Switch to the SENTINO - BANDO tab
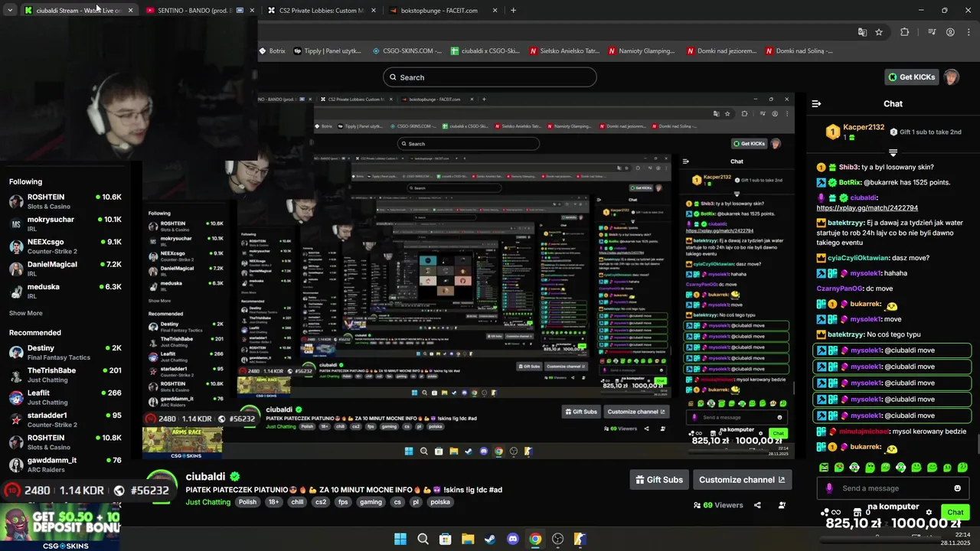The image size is (980, 551). 200,11
